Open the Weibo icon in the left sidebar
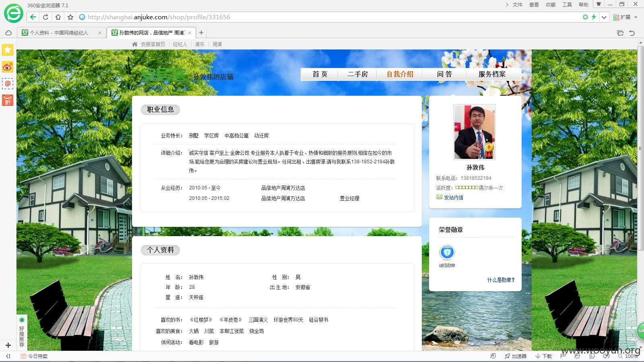644x362 pixels. coord(8,67)
